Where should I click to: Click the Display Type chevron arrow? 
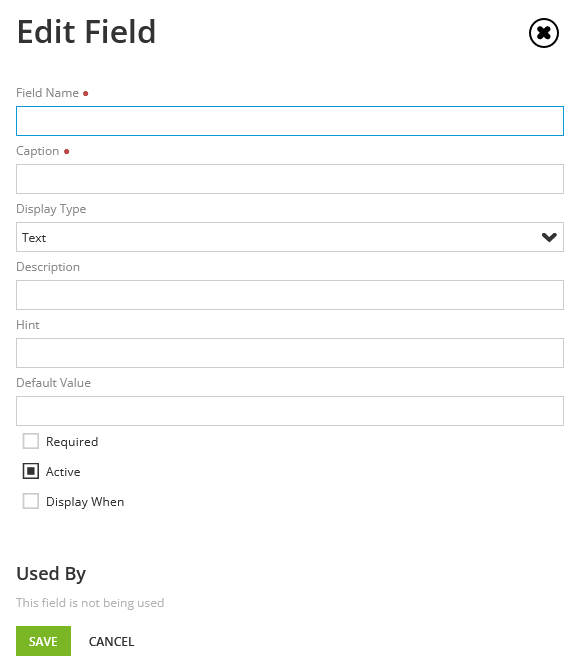[x=549, y=237]
